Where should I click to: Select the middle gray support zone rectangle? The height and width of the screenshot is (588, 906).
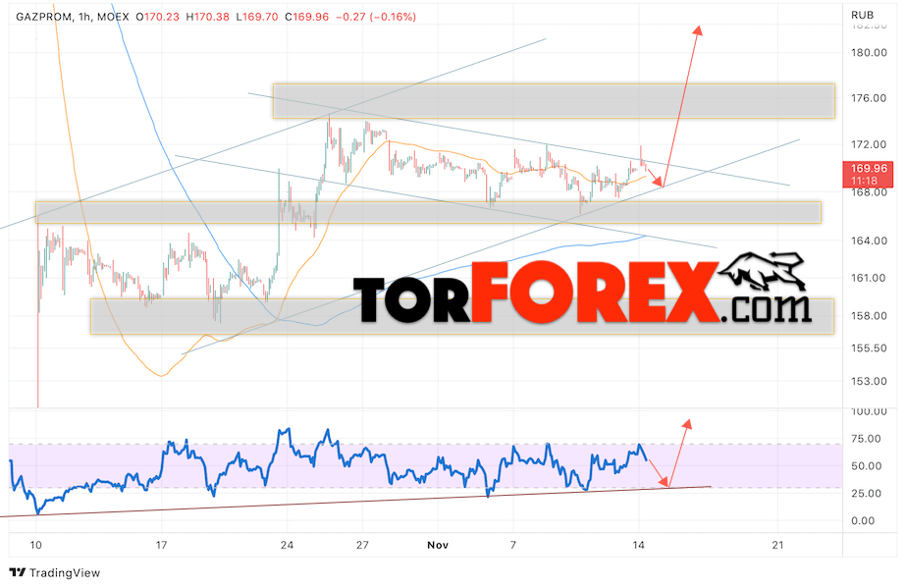point(428,213)
